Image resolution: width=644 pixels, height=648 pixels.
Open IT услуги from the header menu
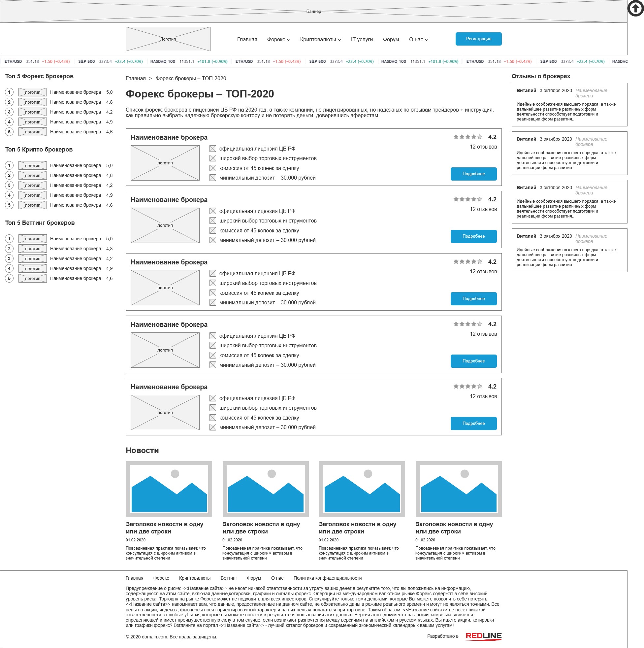[362, 40]
